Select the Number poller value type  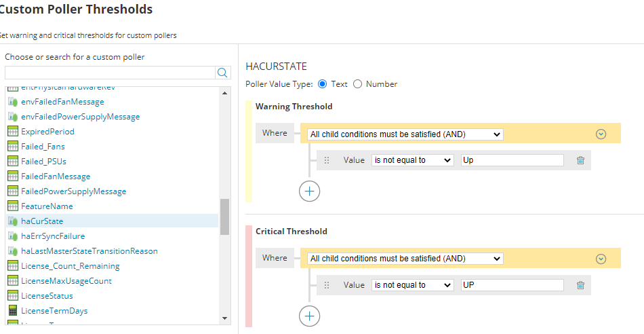click(358, 84)
